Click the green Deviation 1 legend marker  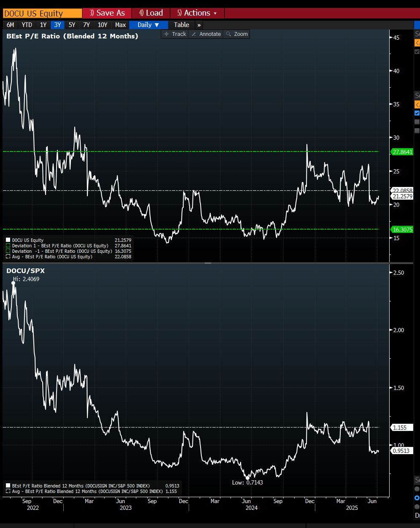tap(7, 245)
